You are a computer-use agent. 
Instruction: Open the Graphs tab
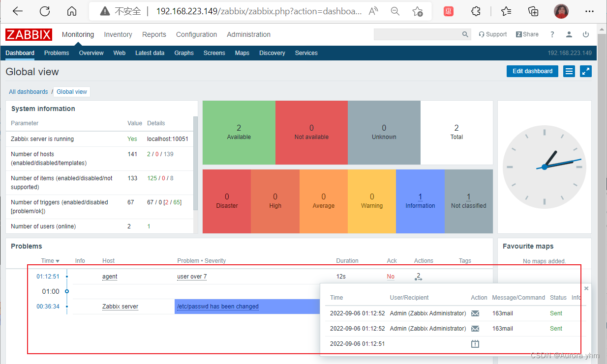click(x=184, y=53)
